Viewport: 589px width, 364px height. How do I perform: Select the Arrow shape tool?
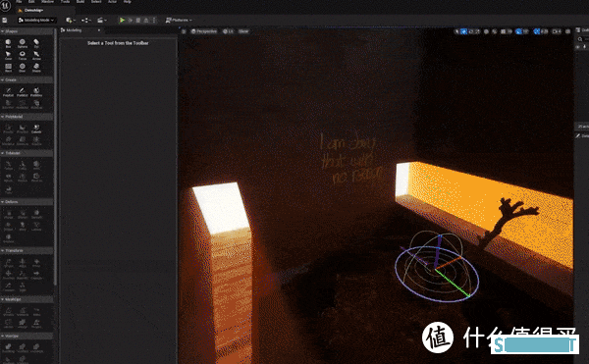click(36, 56)
